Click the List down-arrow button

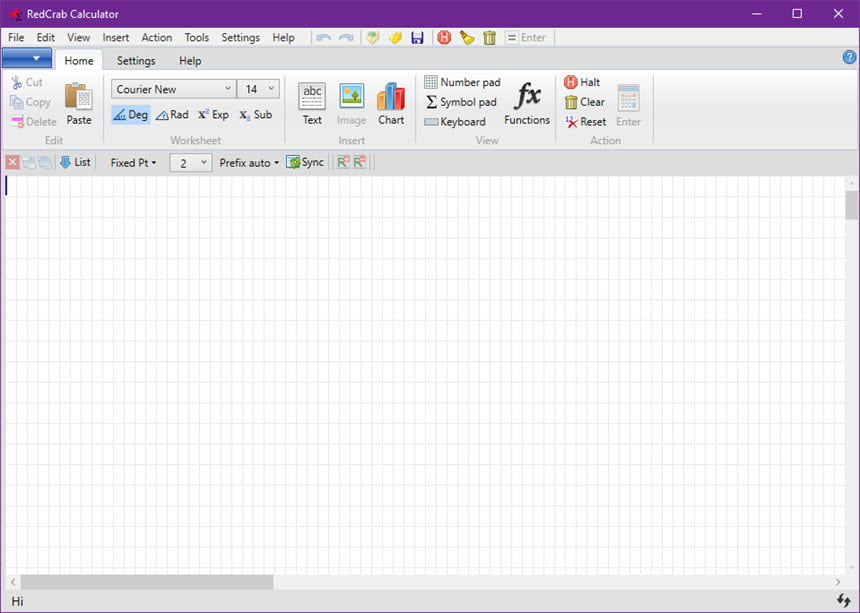click(75, 162)
